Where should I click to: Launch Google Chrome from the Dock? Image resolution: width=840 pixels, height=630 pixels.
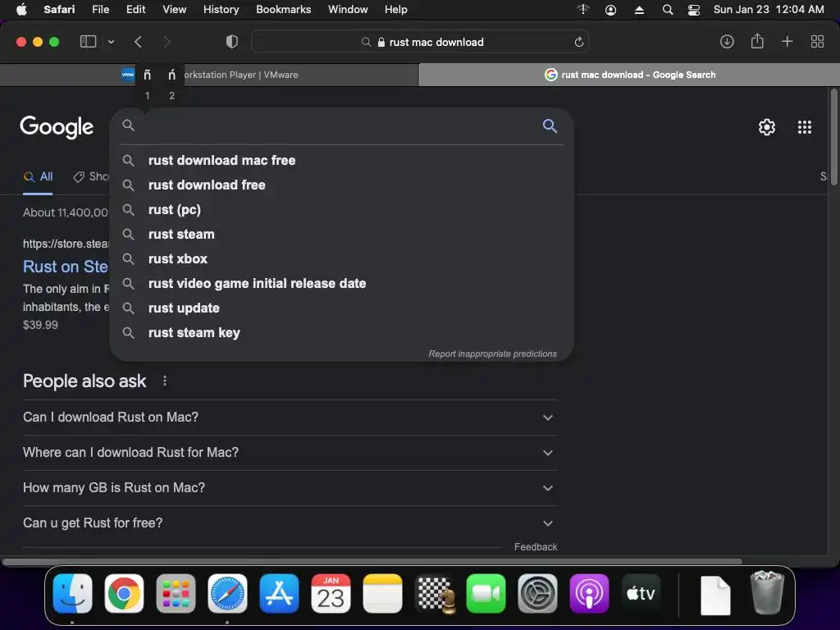coord(125,594)
